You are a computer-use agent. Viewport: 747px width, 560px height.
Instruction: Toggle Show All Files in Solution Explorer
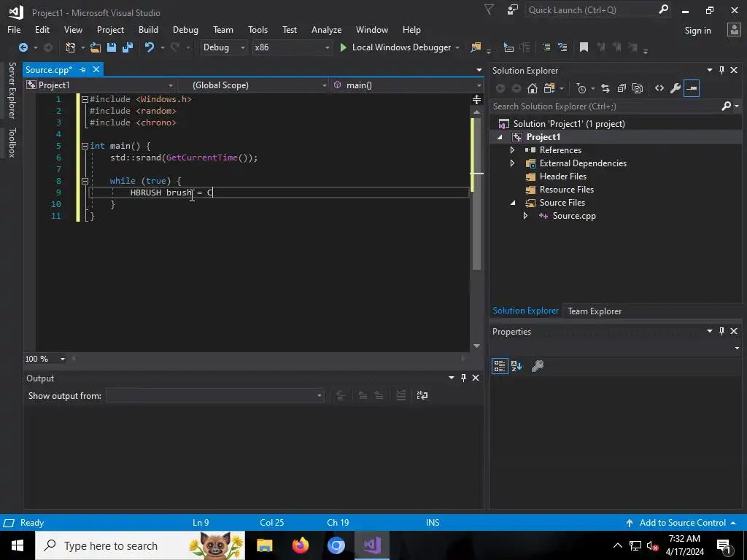coord(638,88)
